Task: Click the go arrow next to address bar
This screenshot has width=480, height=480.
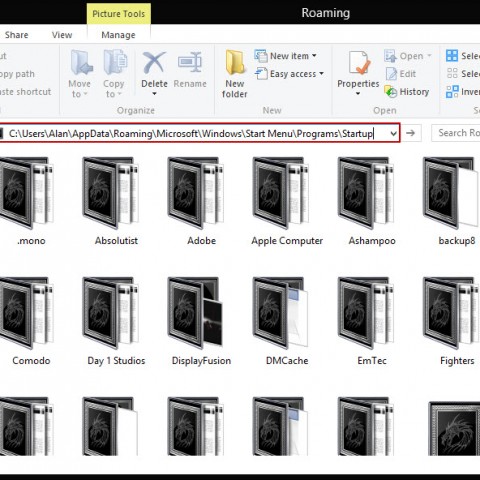Action: [411, 133]
